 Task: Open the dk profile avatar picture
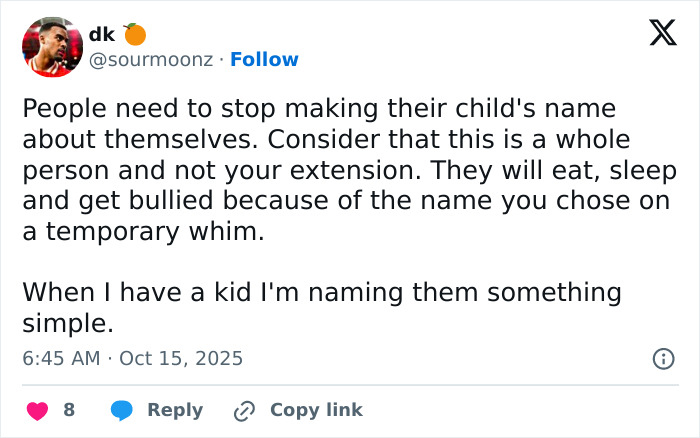click(x=52, y=47)
